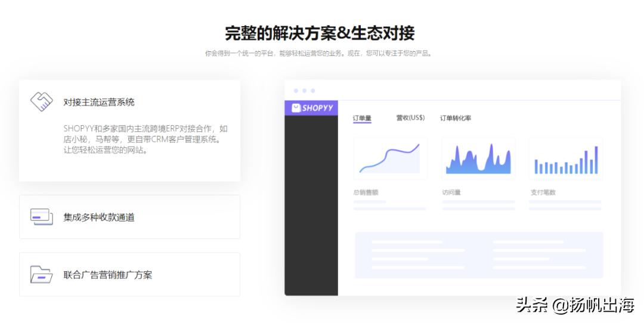
Task: Switch to the 订单转化率 tab
Action: [456, 118]
